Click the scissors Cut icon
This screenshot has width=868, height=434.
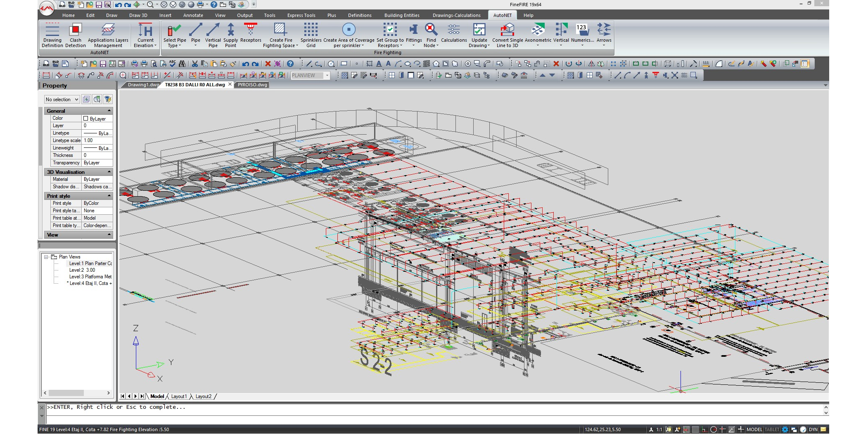pyautogui.click(x=194, y=64)
